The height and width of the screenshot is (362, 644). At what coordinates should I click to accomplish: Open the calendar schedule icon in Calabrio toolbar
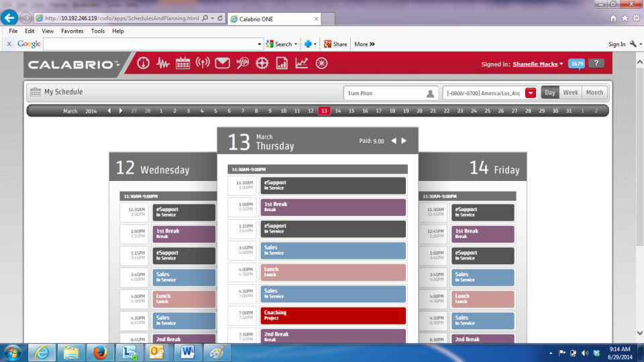(182, 63)
